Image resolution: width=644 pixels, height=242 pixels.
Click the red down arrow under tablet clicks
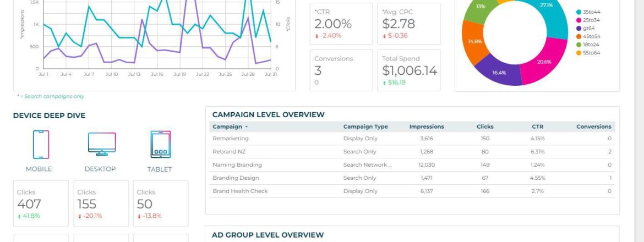139,216
